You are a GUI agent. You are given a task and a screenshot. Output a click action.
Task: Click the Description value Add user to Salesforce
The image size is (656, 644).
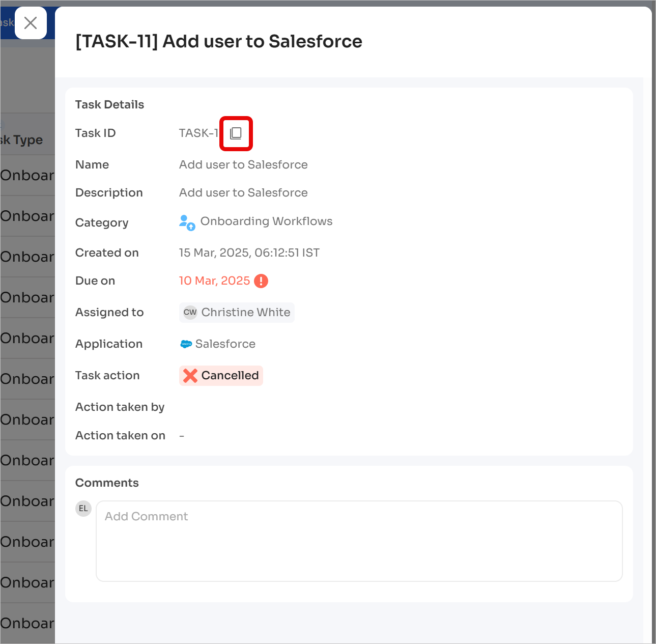(x=243, y=193)
